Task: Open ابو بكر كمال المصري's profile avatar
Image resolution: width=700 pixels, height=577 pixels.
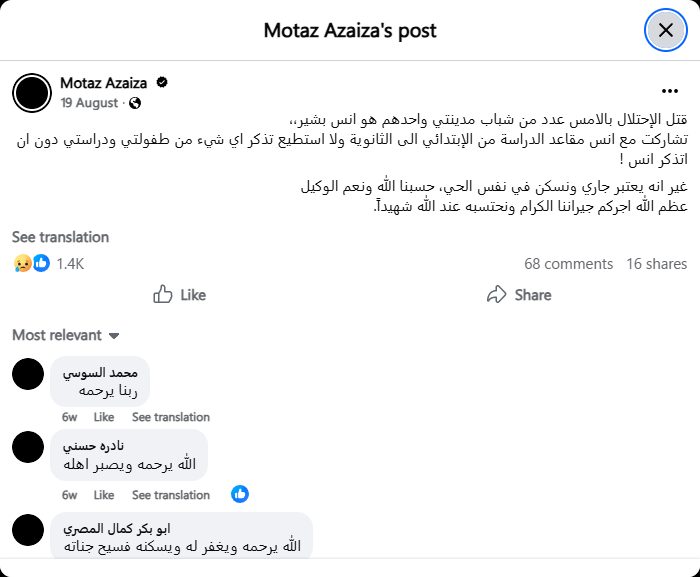Action: [x=28, y=530]
